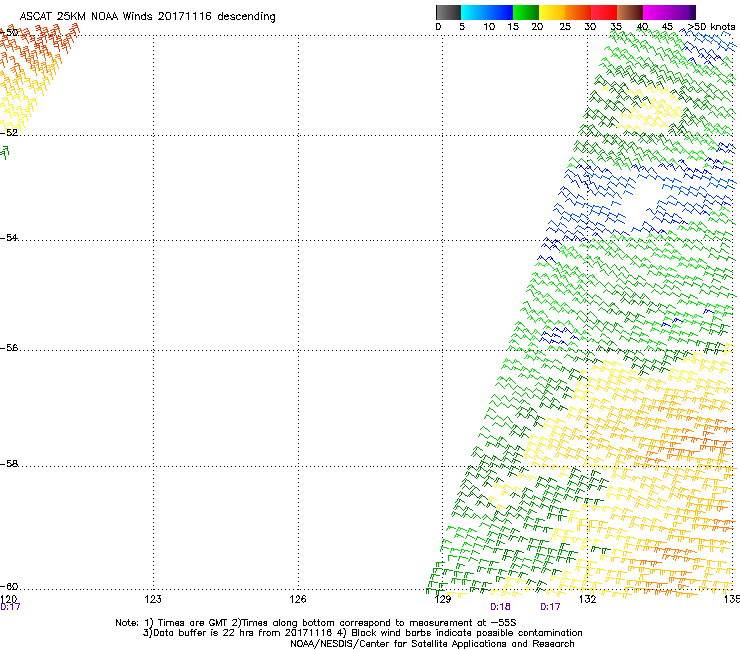Click the '25' label under the color bar
Viewport: 740px width, 650px height.
point(565,27)
